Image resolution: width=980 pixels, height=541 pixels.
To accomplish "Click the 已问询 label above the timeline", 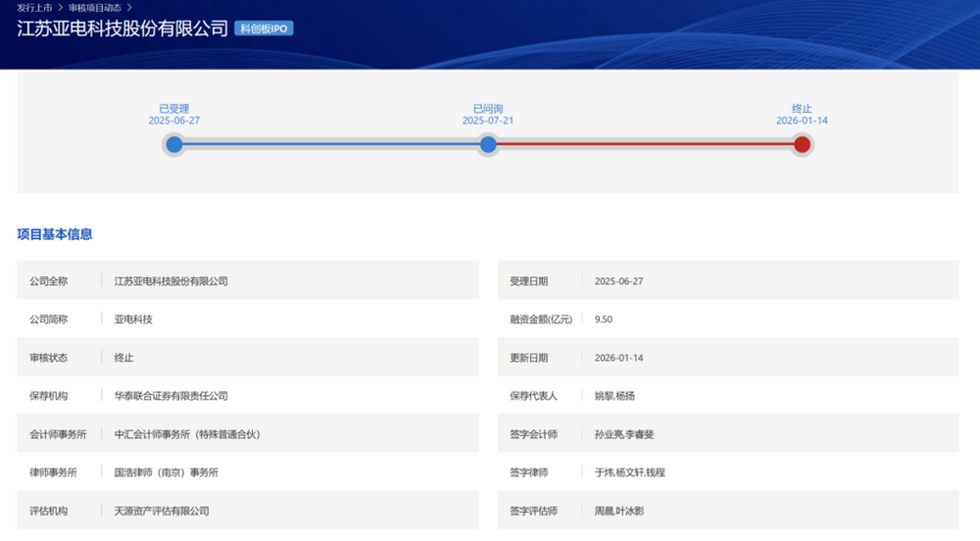I will 488,109.
